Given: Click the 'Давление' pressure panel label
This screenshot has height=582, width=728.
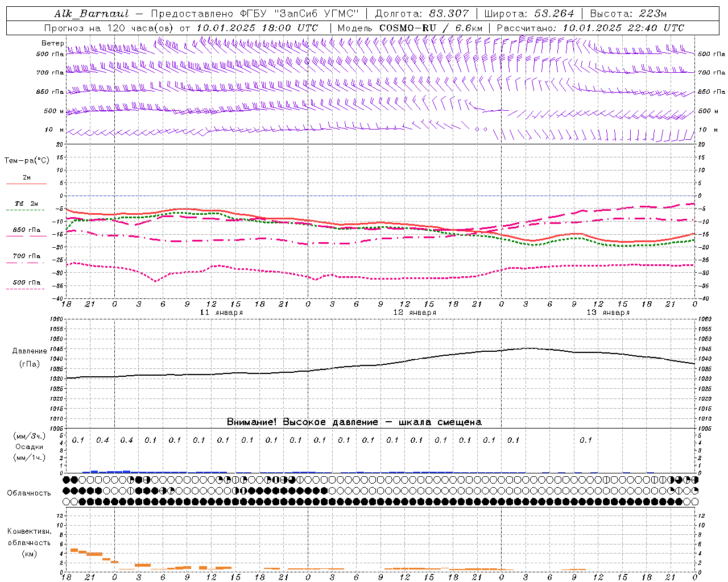Looking at the screenshot, I should (30, 351).
